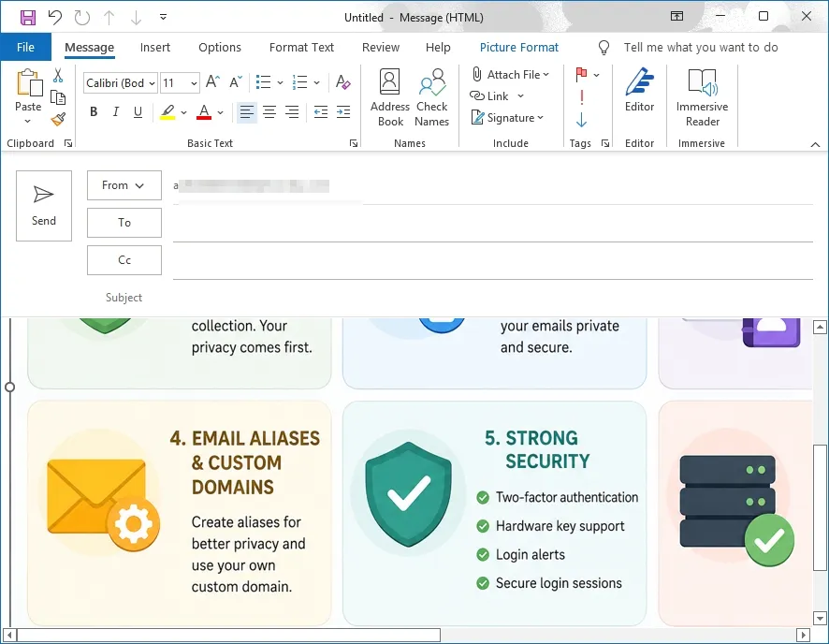The height and width of the screenshot is (644, 829).
Task: Go to previous item with the up arrow
Action: click(x=109, y=18)
